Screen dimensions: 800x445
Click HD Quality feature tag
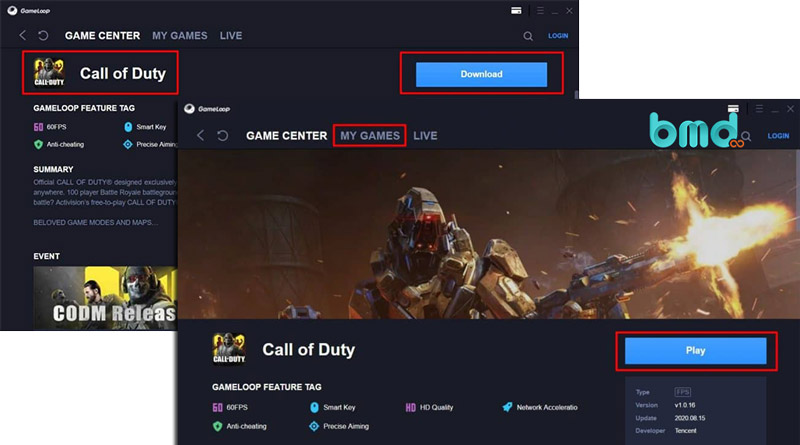tap(429, 407)
